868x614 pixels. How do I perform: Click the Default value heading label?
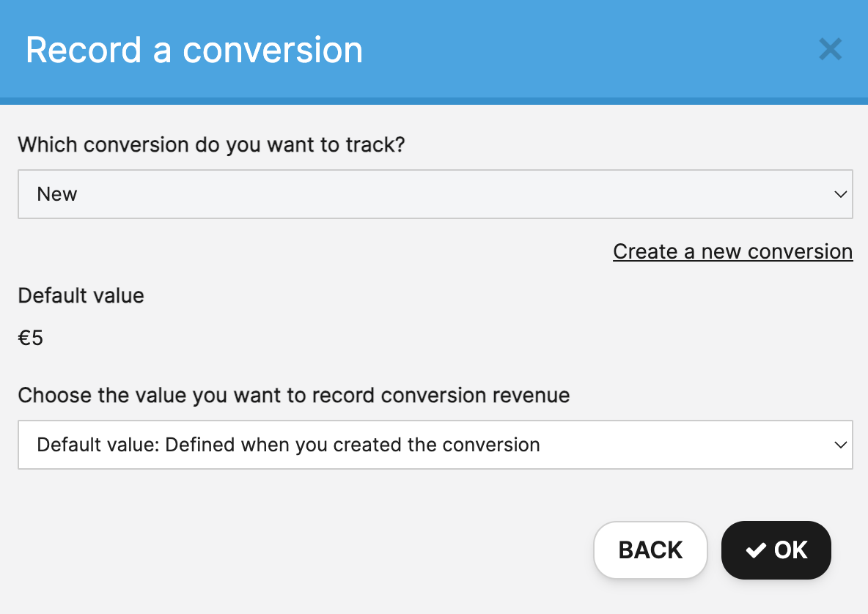tap(81, 296)
